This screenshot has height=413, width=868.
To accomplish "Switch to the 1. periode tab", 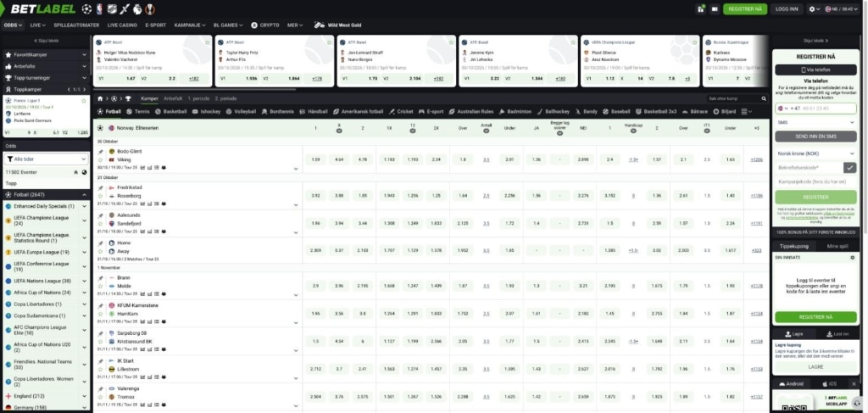I will pyautogui.click(x=198, y=98).
